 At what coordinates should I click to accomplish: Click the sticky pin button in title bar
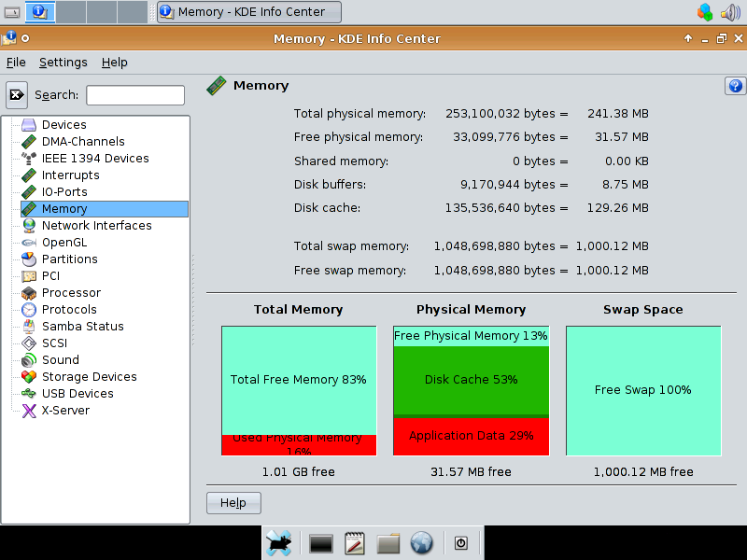coord(25,38)
